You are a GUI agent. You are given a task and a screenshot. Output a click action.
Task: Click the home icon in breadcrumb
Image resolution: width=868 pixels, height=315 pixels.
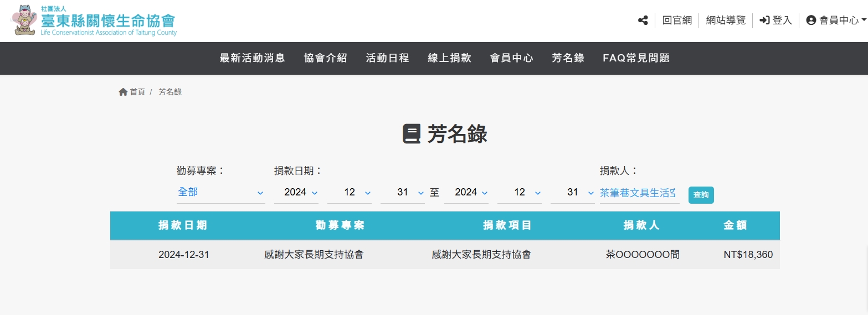(123, 92)
